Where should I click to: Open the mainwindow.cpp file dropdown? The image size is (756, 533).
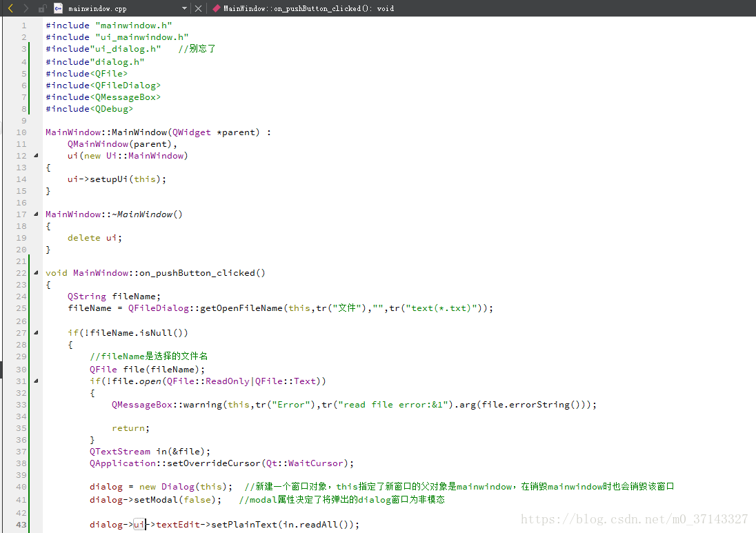(x=184, y=8)
